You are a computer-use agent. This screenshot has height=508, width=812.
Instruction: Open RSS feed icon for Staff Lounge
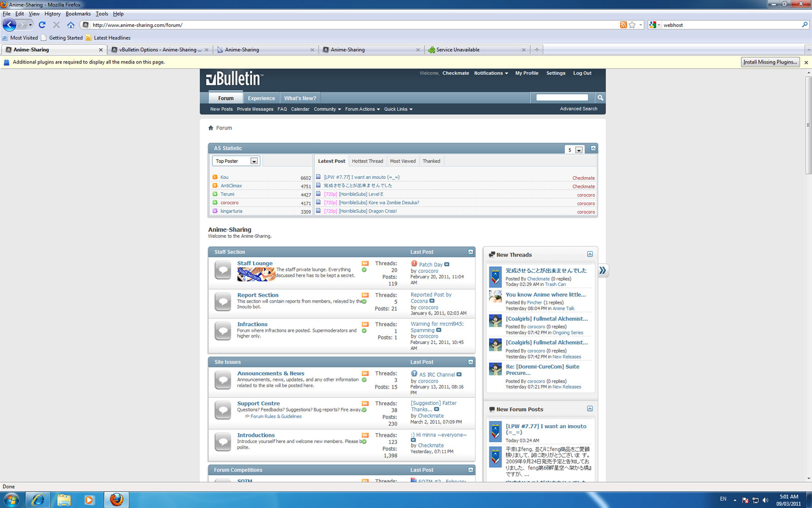point(365,264)
